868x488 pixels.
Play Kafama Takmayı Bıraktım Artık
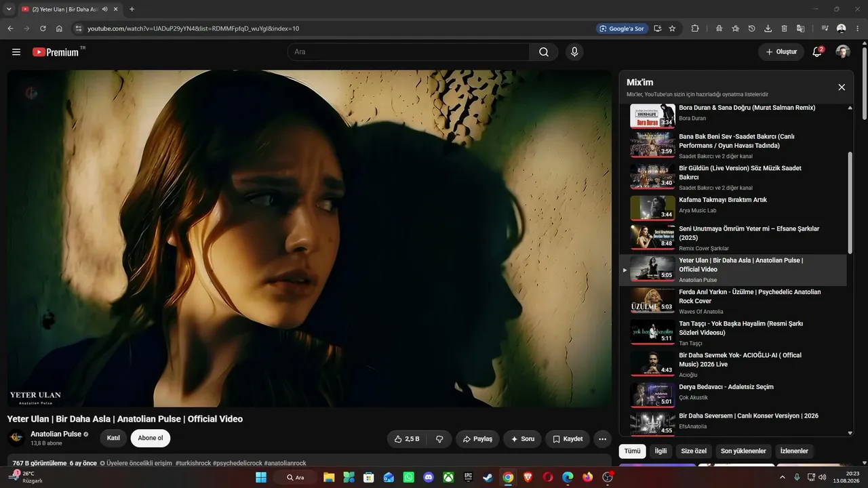tap(734, 208)
